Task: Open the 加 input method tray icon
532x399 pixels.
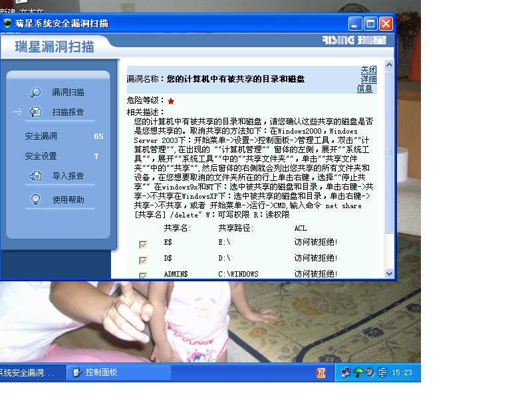Action: 321,373
